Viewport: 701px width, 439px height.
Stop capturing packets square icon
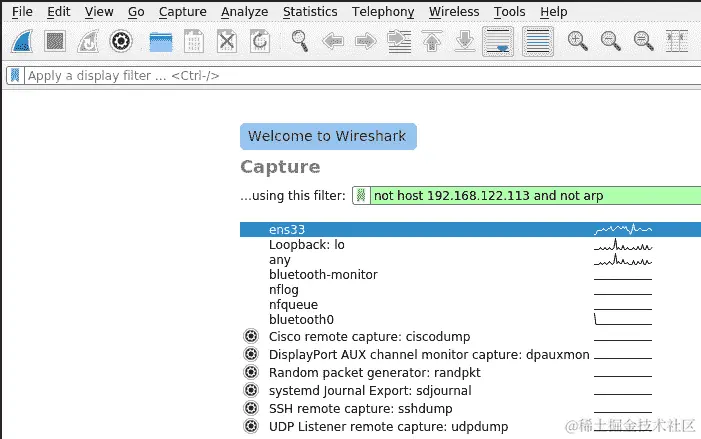pyautogui.click(x=55, y=42)
